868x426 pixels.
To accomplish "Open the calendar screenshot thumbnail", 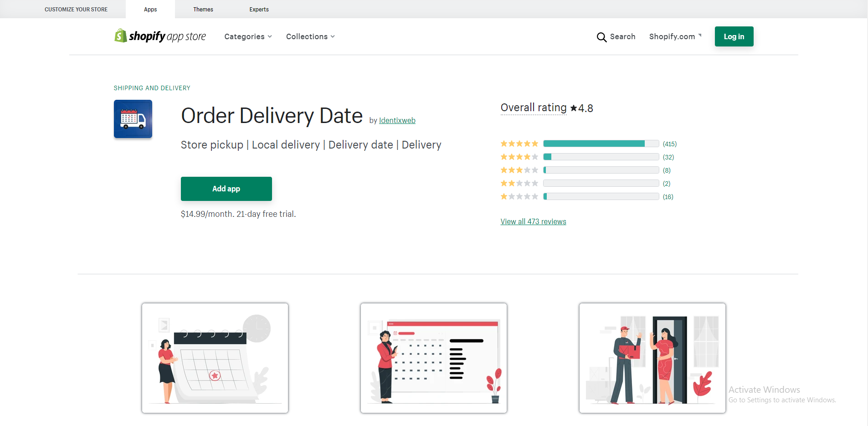I will click(215, 358).
